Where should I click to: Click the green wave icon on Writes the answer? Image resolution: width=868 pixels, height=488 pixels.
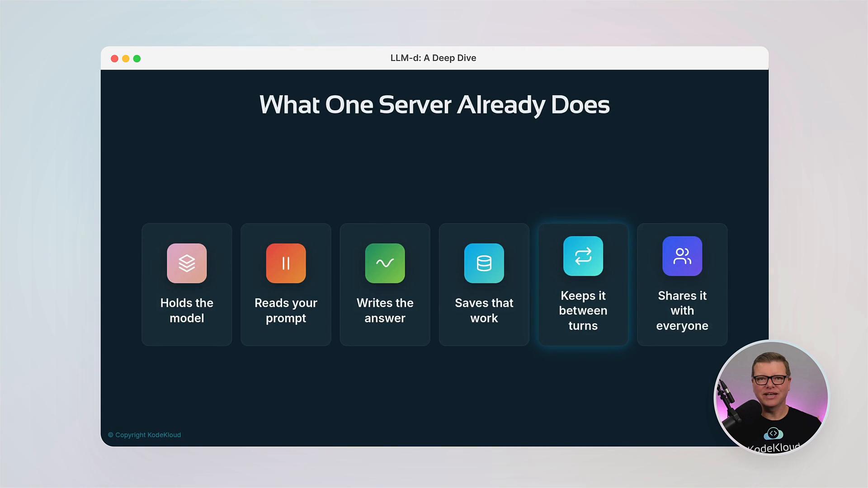[385, 263]
